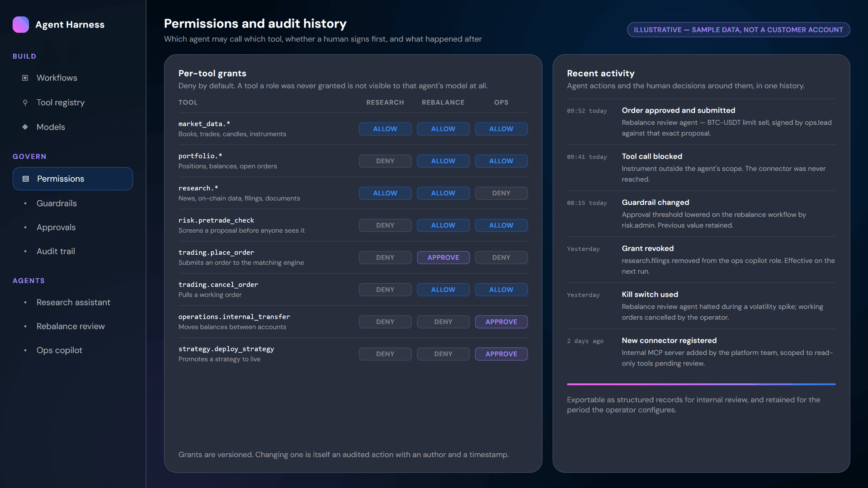Change risk.pretrade_check Rebalance ALLOW grant
Viewport: 868px width, 488px height.
pos(443,225)
